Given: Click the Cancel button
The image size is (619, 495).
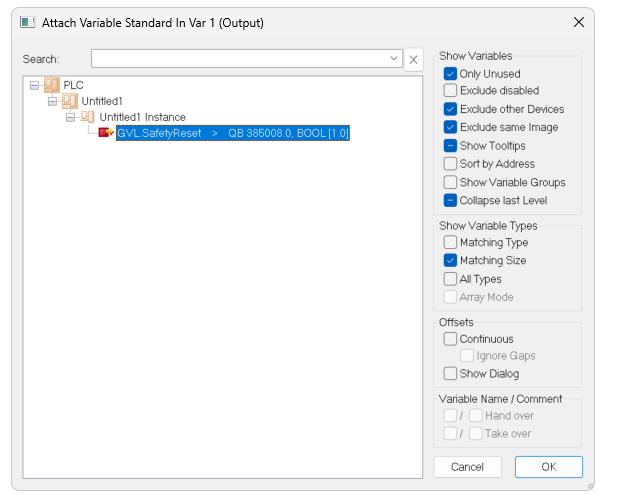Looking at the screenshot, I should (467, 467).
